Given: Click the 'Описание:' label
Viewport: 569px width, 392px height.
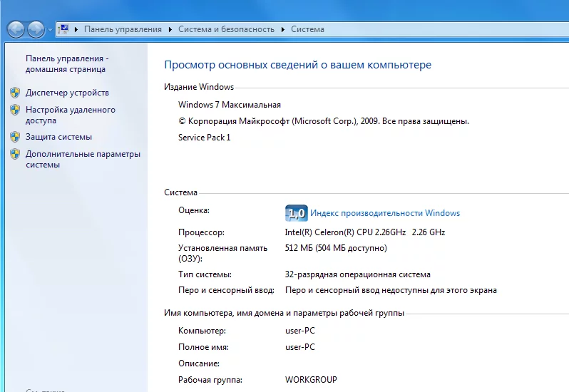Looking at the screenshot, I should pos(199,363).
